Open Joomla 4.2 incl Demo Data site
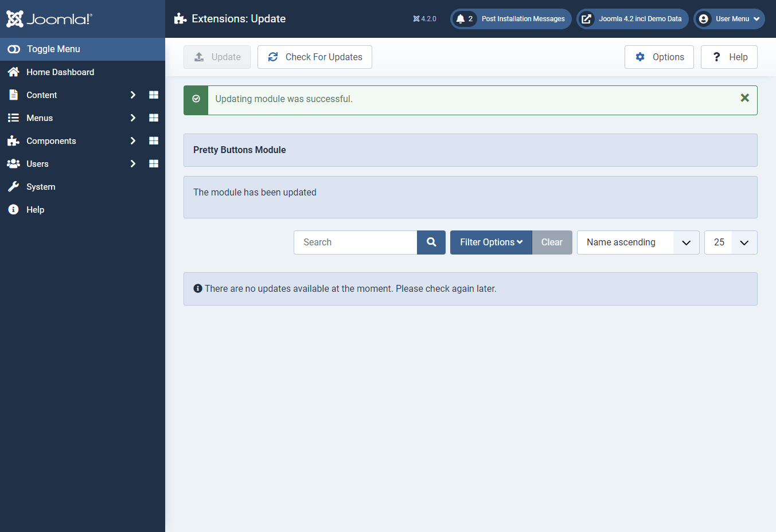The height and width of the screenshot is (532, 776). (x=632, y=18)
